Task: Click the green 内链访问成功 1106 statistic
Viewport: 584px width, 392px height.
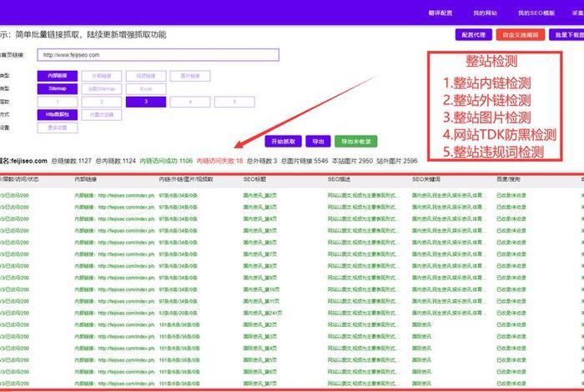Action: coord(166,161)
